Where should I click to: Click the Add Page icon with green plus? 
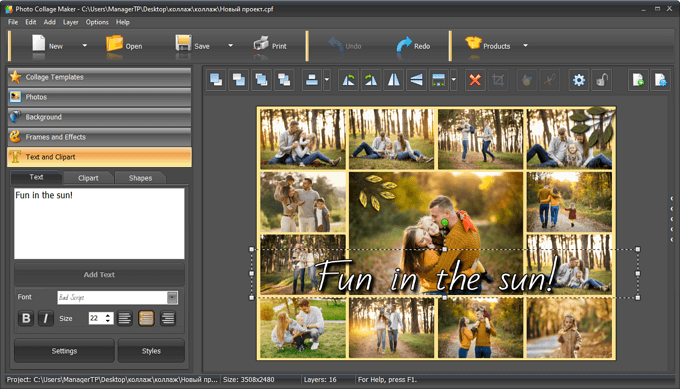click(x=638, y=80)
